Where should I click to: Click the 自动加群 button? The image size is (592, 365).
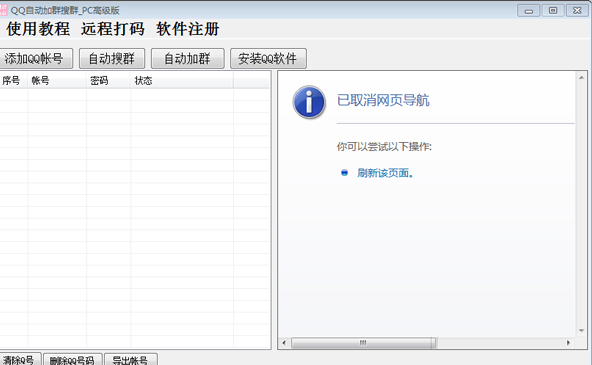tap(188, 59)
